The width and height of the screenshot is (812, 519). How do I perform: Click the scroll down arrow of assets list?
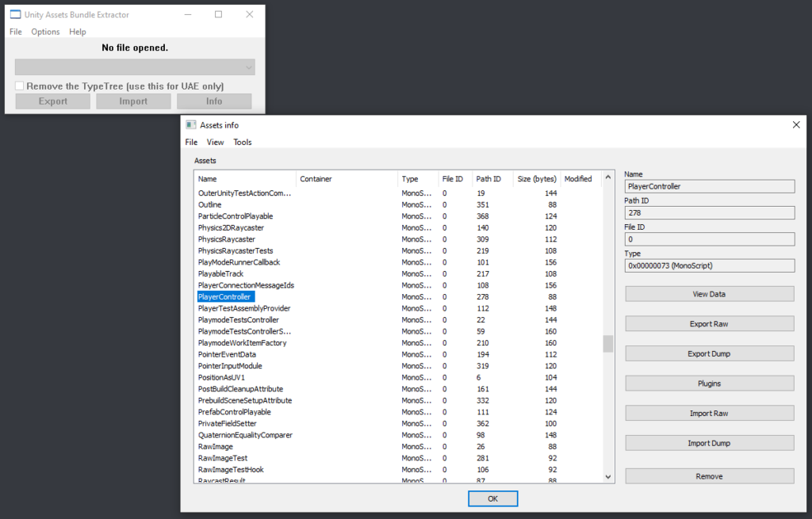click(x=608, y=477)
